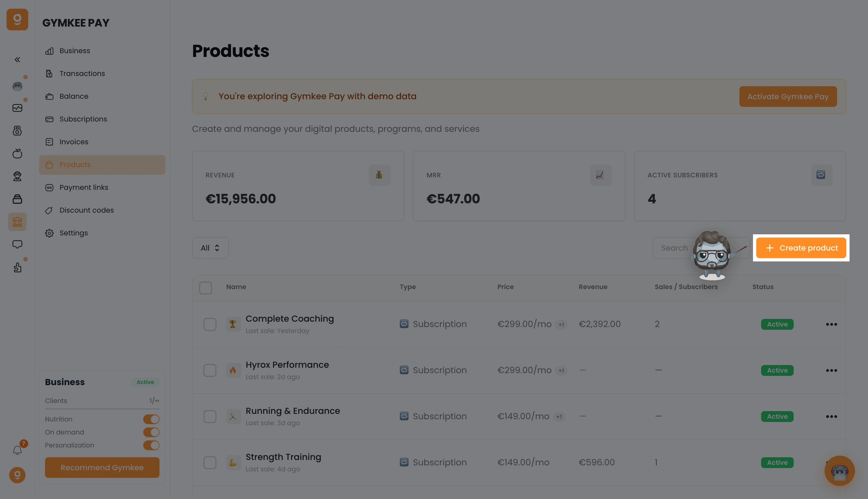Open more options for Complete Coaching
The height and width of the screenshot is (499, 868).
pyautogui.click(x=831, y=324)
